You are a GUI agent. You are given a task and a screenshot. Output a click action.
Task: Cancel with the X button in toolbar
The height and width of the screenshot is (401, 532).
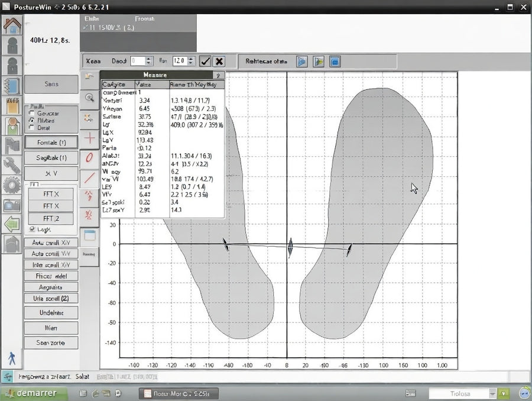pos(219,61)
